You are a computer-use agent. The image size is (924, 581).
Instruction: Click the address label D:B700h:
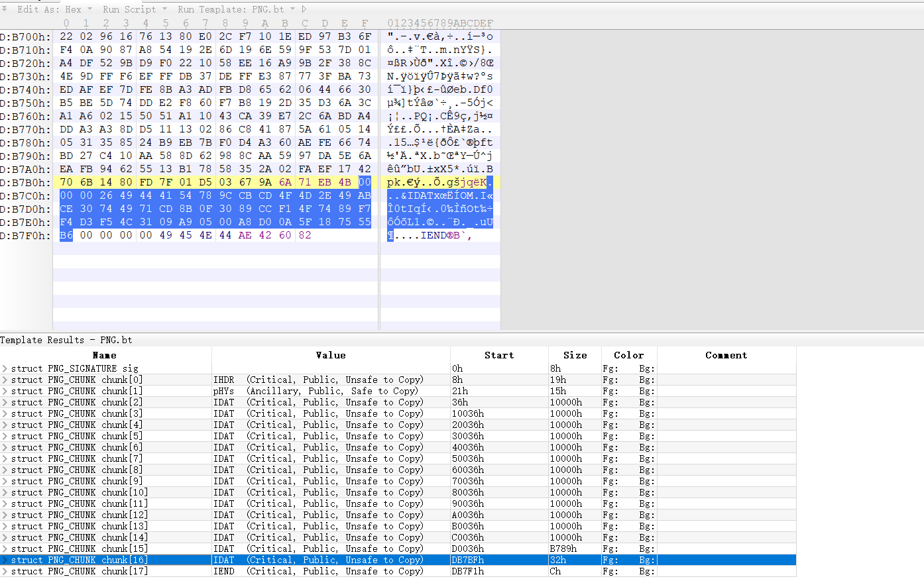(25, 37)
